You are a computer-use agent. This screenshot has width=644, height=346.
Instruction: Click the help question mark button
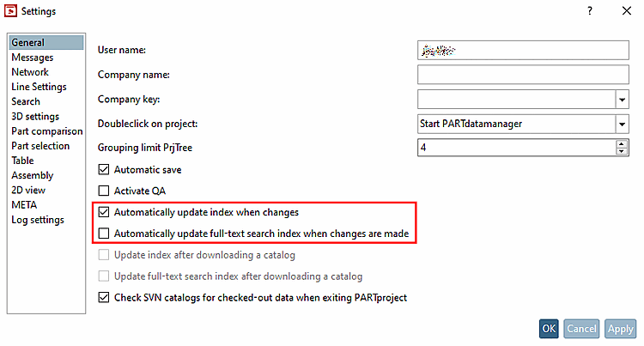[x=589, y=11]
